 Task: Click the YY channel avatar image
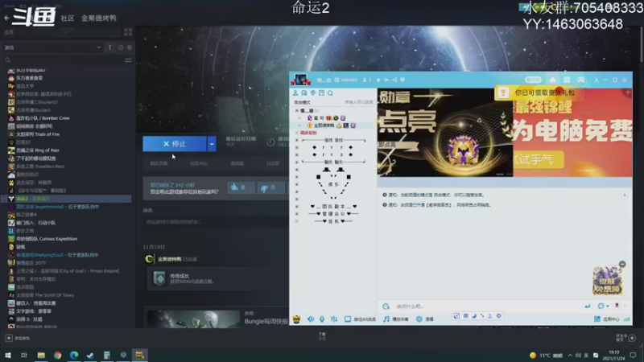[x=300, y=80]
